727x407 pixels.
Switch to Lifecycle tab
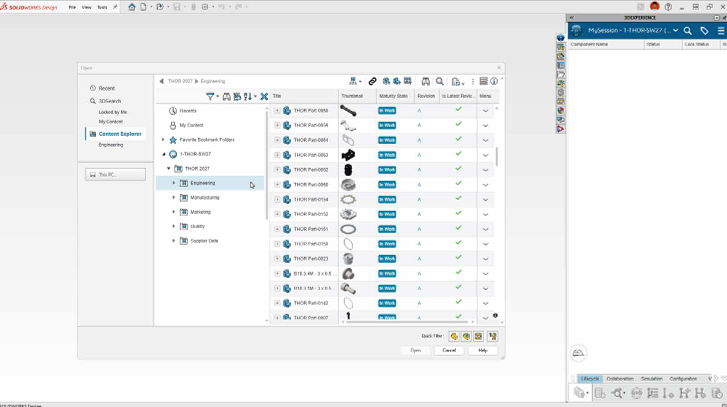(x=590, y=379)
